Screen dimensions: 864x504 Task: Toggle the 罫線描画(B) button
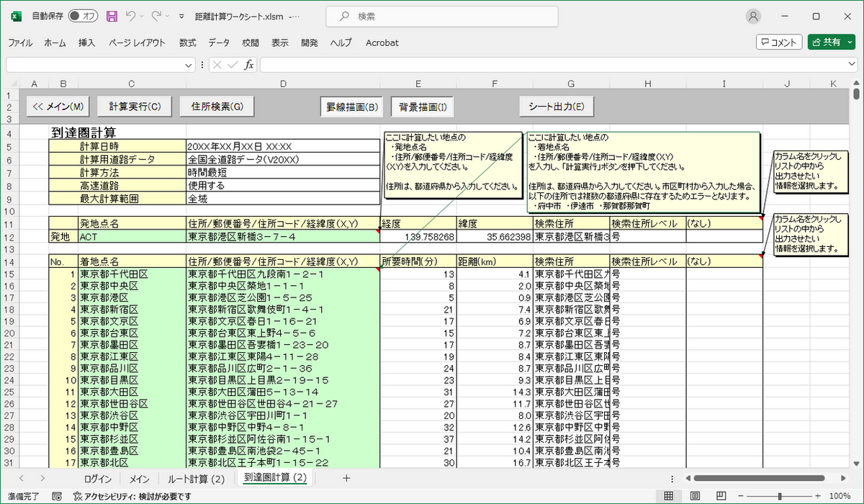(352, 107)
